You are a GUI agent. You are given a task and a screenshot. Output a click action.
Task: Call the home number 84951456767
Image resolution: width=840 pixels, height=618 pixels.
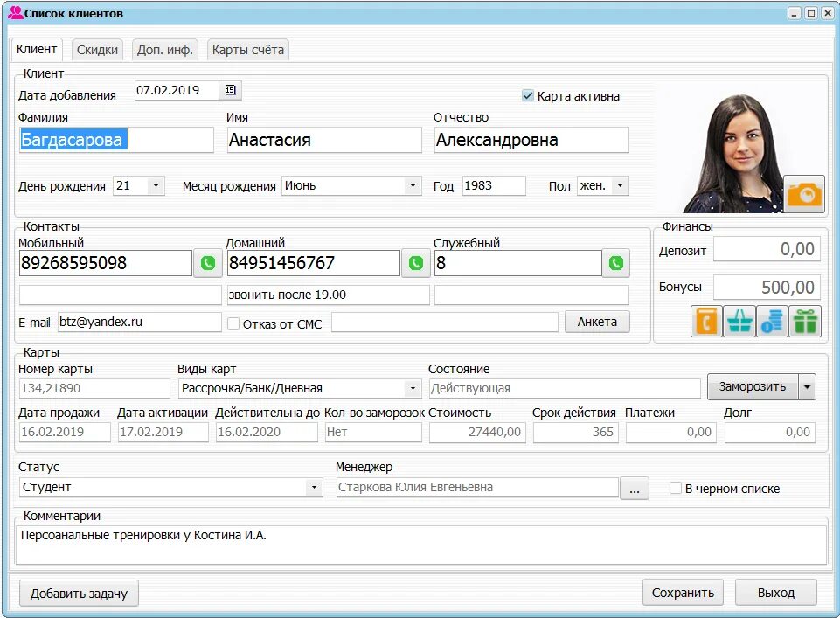click(x=416, y=263)
